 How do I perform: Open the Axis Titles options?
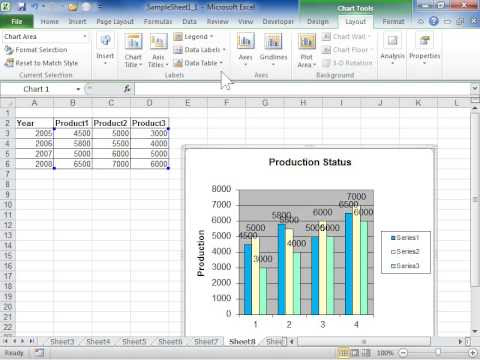click(158, 51)
